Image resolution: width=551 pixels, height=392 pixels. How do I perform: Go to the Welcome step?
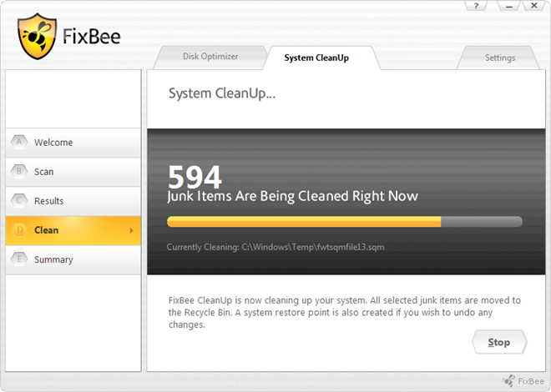coord(73,143)
